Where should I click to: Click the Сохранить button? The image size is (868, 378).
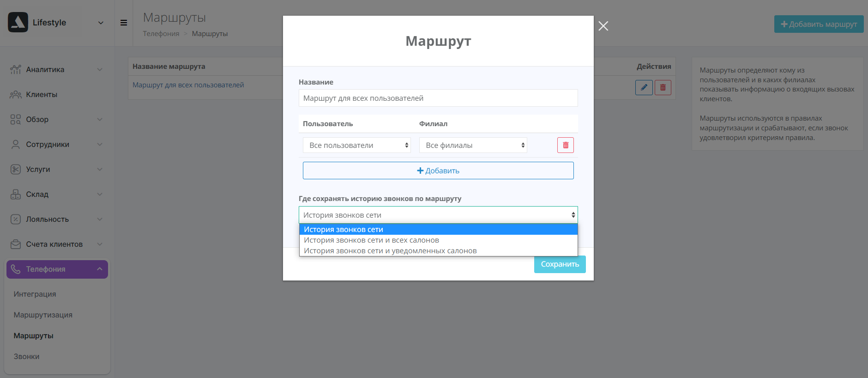[560, 264]
